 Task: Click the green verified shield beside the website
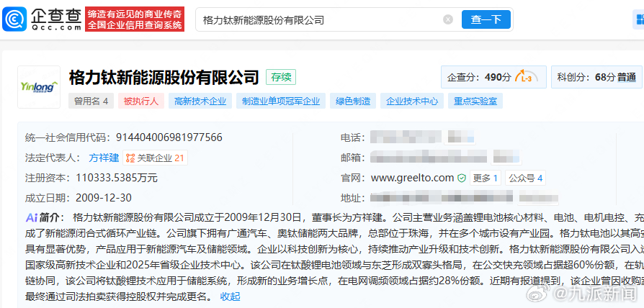[462, 178]
